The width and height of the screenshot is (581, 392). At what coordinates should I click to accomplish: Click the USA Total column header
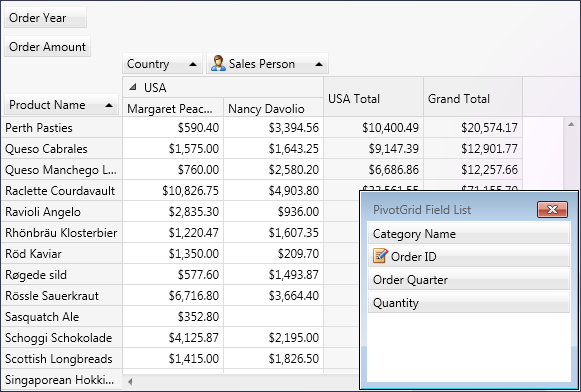(374, 97)
